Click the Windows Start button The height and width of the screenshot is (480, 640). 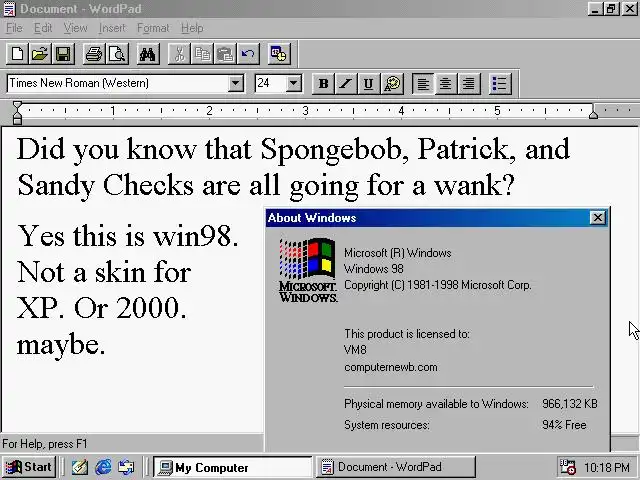(29, 467)
